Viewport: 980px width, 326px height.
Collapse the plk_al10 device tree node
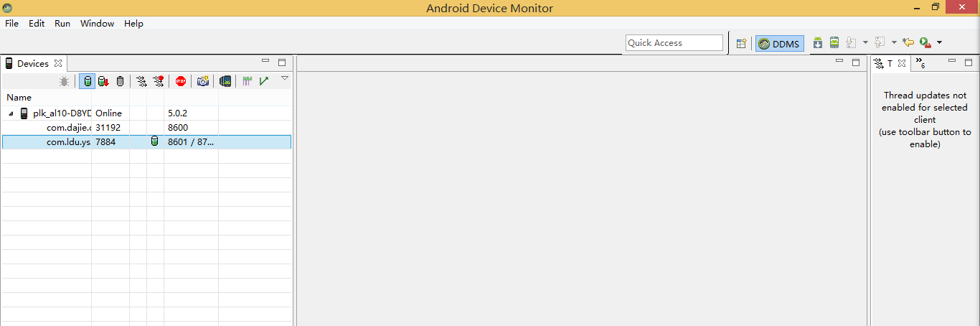[x=11, y=113]
